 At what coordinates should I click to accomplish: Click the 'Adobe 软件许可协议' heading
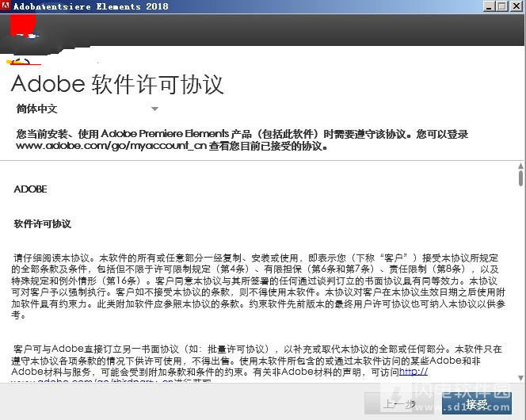coord(117,84)
